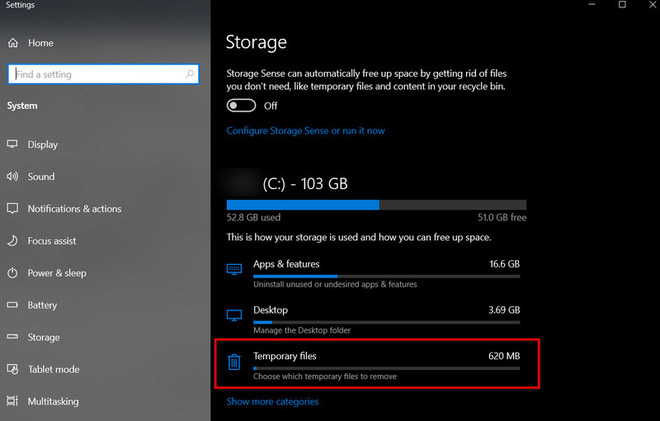Click the Temporary files trash can icon
Image resolution: width=660 pixels, height=421 pixels.
[234, 362]
